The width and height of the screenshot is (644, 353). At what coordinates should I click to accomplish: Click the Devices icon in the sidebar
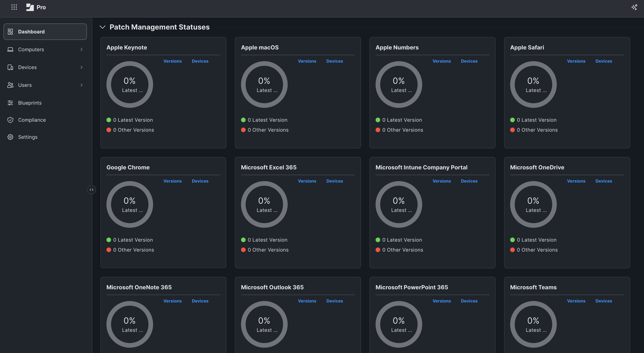coord(10,67)
